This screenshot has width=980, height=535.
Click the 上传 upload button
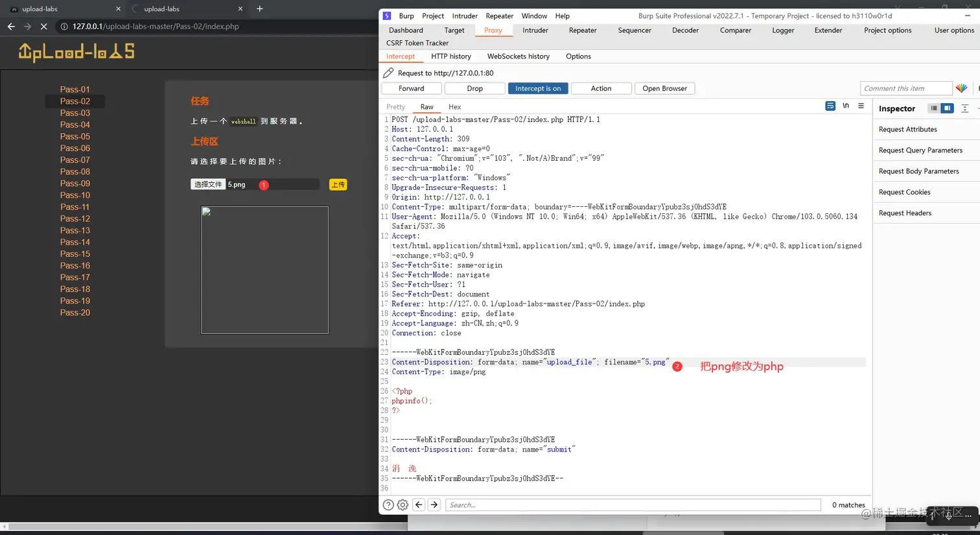tap(338, 185)
